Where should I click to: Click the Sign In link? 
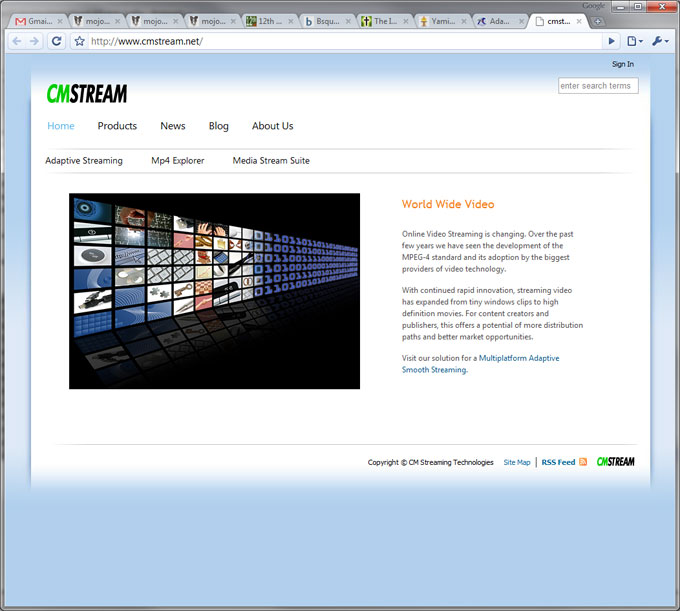[x=622, y=64]
